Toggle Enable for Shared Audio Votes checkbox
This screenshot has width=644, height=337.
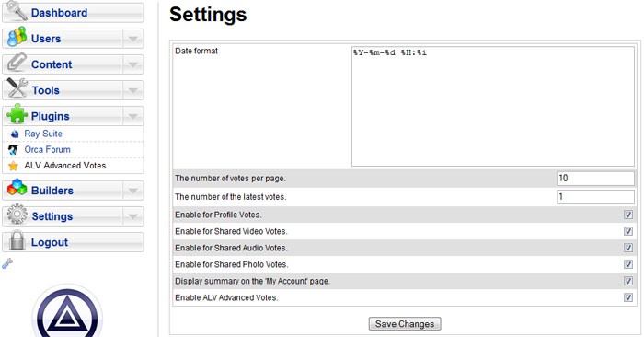[x=628, y=248]
